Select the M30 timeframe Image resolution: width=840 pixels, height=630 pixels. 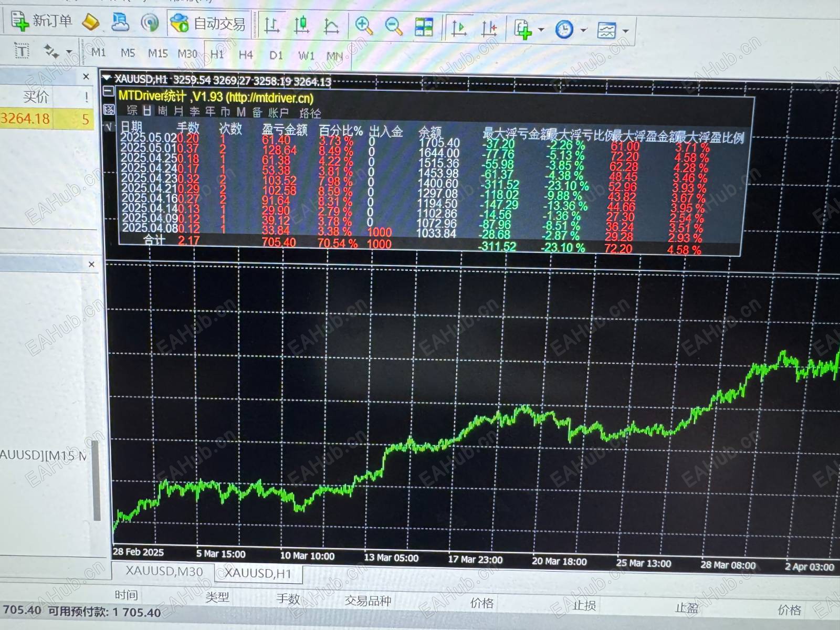[187, 54]
